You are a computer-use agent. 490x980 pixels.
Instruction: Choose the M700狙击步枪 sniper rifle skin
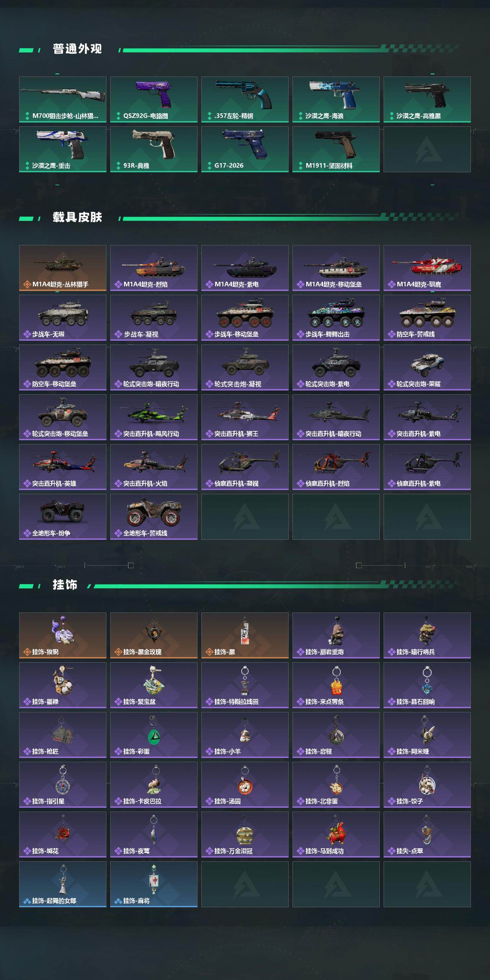pos(63,100)
